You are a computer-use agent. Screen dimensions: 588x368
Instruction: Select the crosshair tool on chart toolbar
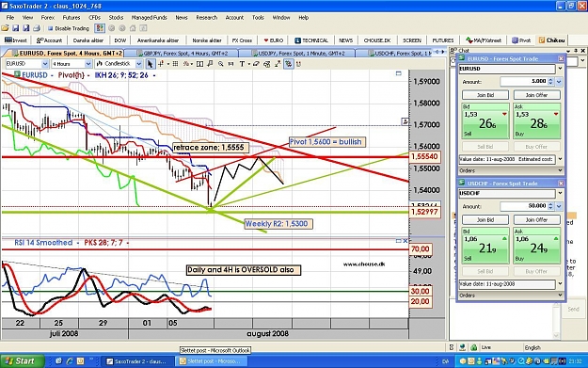pyautogui.click(x=161, y=64)
